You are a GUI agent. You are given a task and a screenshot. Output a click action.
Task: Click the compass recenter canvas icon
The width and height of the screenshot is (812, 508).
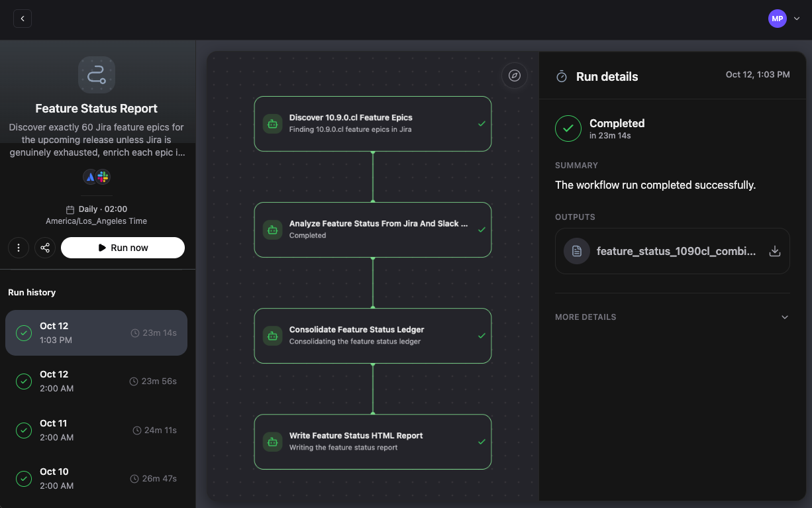515,76
